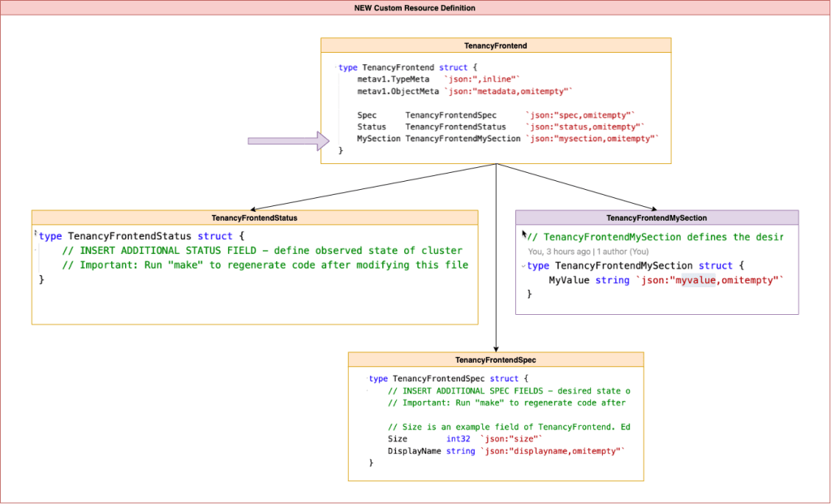Image resolution: width=831 pixels, height=504 pixels.
Task: Click the MySection TenancyFrontendMySection field line
Action: (507, 139)
